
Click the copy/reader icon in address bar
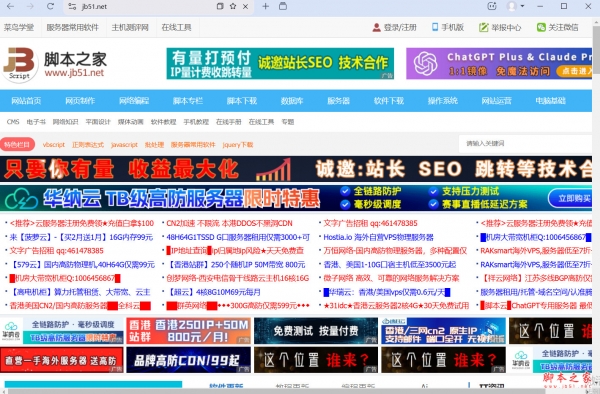220,6
